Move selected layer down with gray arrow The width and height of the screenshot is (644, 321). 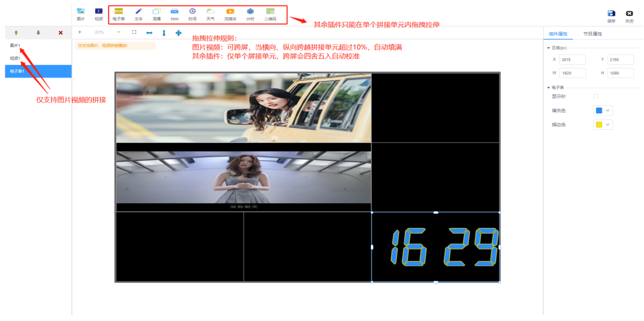point(38,32)
